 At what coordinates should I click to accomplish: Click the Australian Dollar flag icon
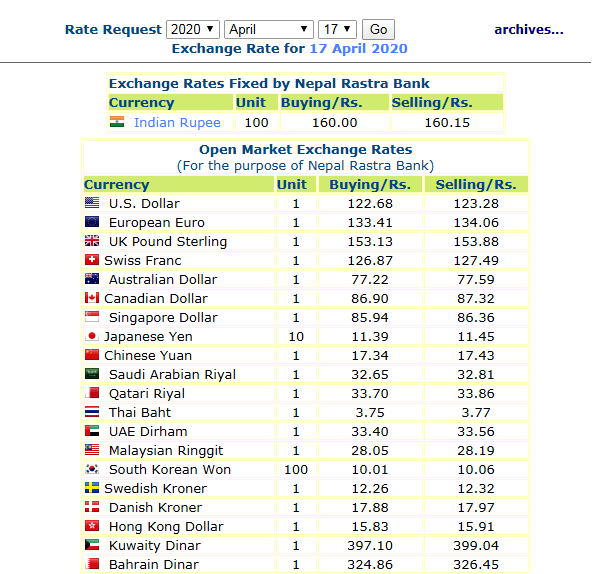(92, 279)
